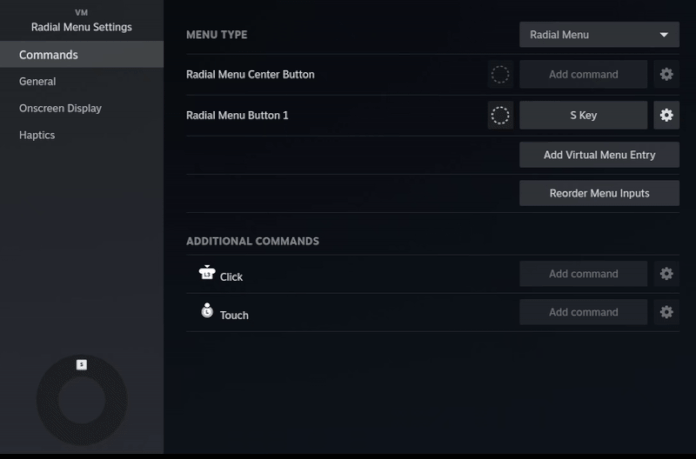Expand the Radial Menu type dropdown

pyautogui.click(x=599, y=35)
